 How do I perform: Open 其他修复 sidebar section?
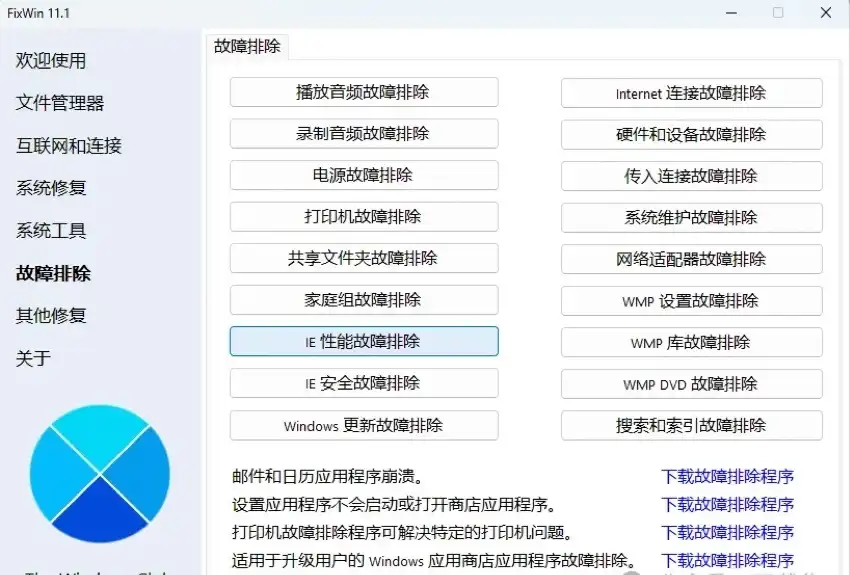click(51, 315)
